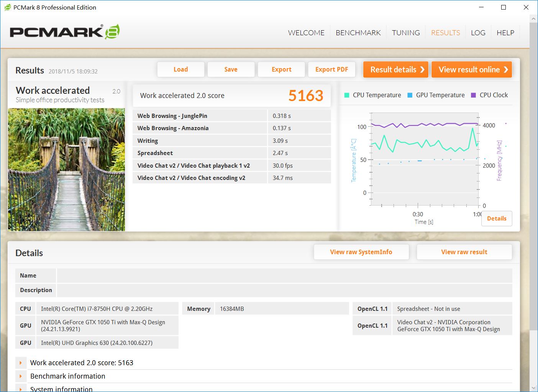
Task: Click the Web Browsing - JunglePin row
Action: [232, 116]
